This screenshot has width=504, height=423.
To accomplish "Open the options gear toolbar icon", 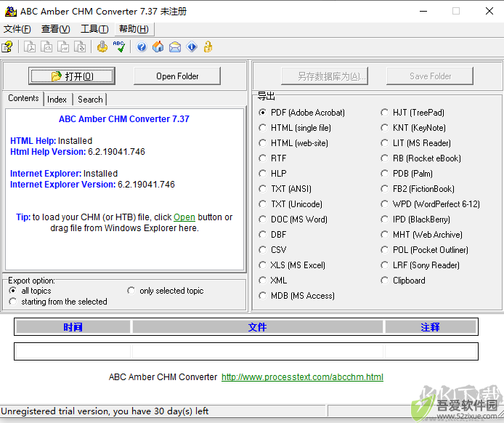I will [102, 47].
